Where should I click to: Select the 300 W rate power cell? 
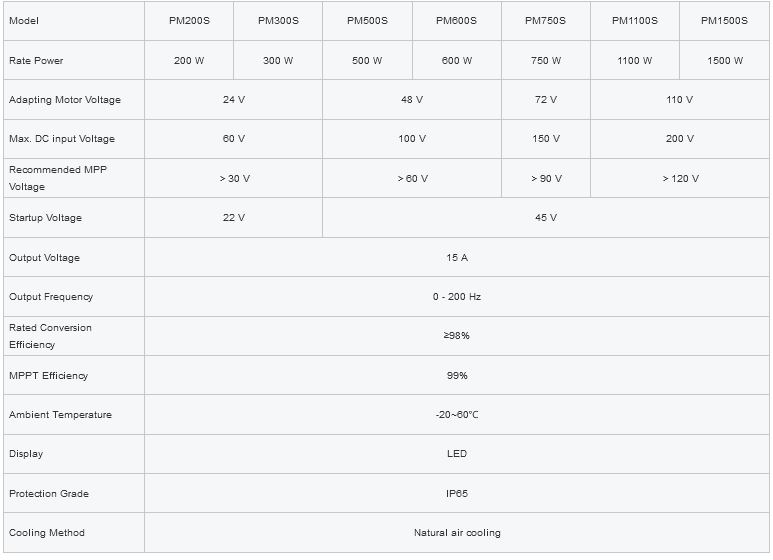(278, 60)
